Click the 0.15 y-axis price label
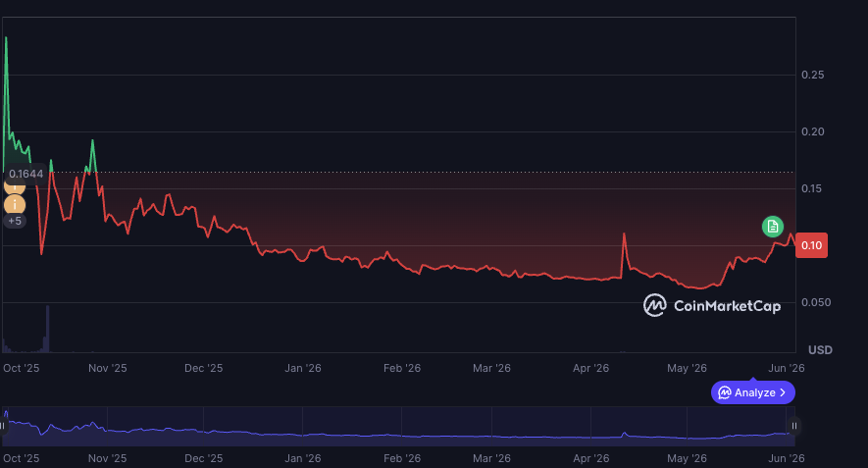 813,188
